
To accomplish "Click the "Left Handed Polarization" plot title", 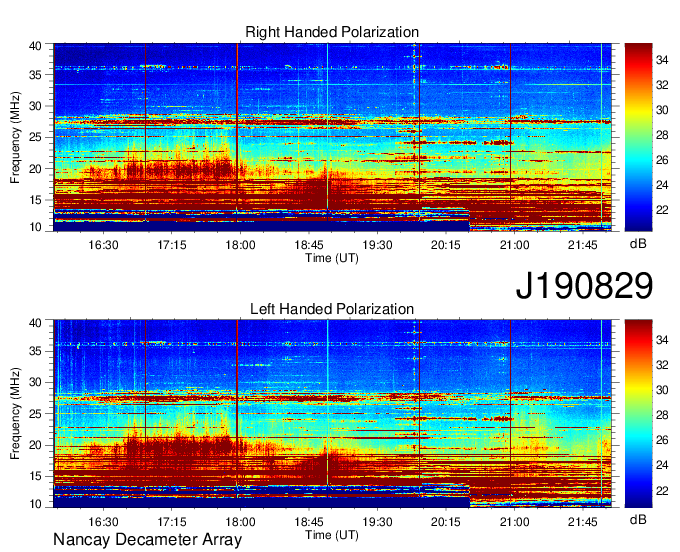I will coord(332,309).
